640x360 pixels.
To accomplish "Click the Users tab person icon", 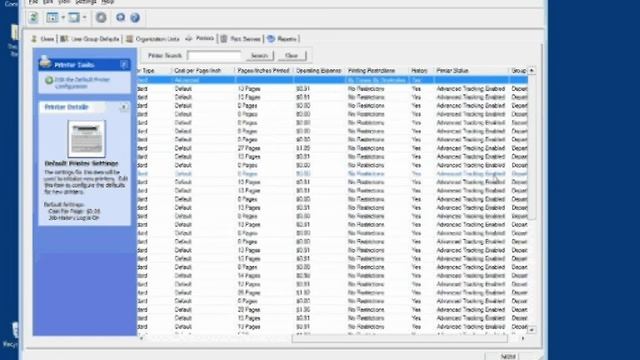I will click(x=34, y=39).
